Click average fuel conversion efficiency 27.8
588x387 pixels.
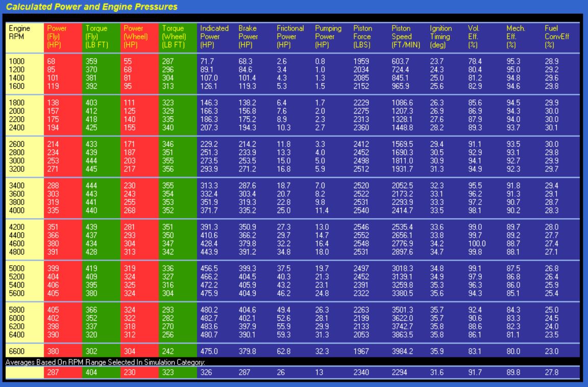point(551,372)
